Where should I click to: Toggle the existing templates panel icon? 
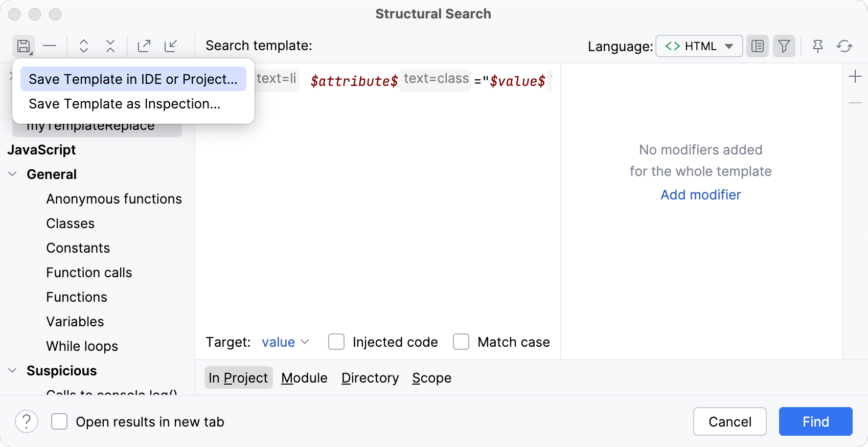tap(758, 47)
